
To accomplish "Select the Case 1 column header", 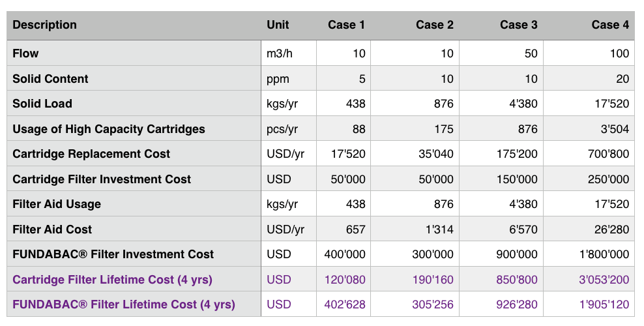I will tap(346, 25).
